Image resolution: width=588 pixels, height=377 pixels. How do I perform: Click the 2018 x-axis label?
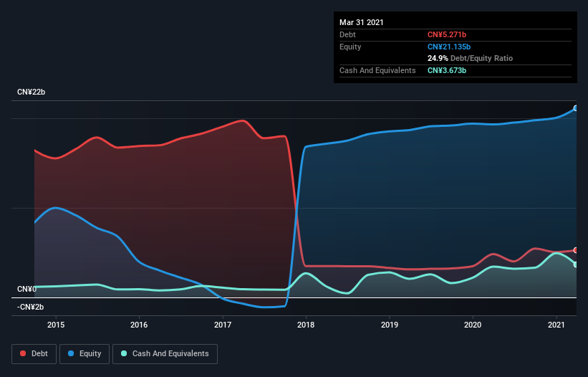tap(306, 325)
